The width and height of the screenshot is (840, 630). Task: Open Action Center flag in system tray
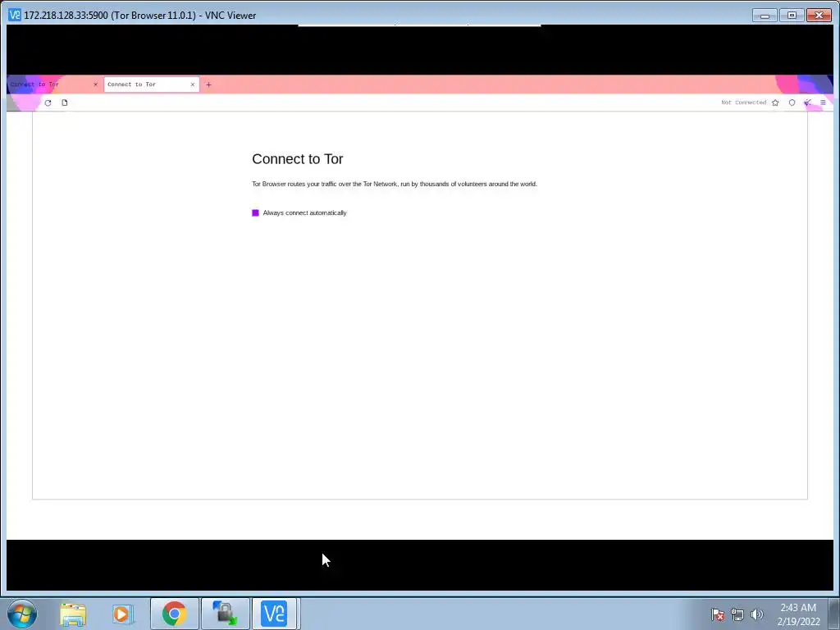tap(718, 614)
